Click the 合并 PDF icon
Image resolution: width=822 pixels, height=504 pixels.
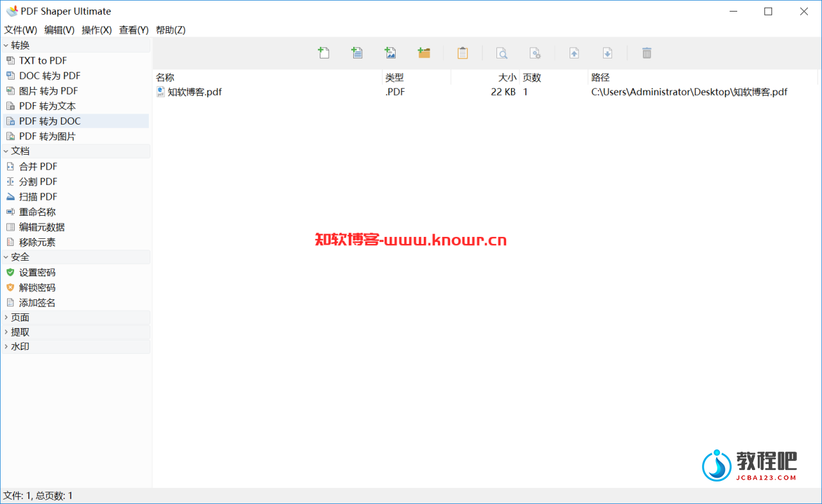10,166
